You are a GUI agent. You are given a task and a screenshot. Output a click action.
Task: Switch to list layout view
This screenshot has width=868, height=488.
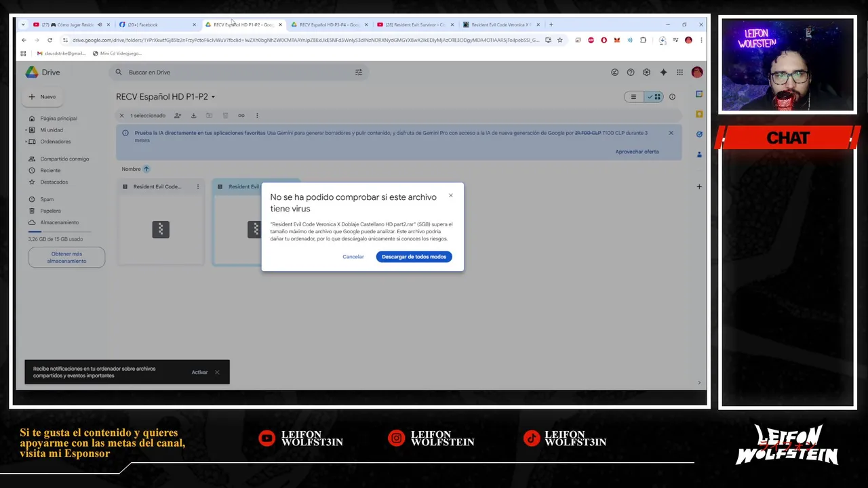tap(633, 97)
